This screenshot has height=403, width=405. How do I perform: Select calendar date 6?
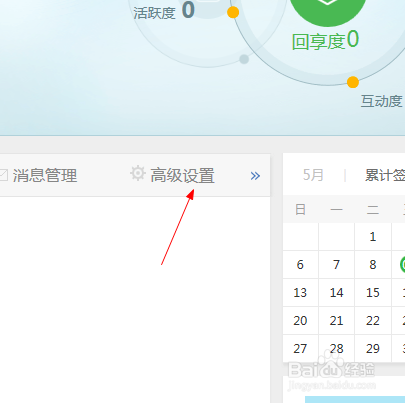[x=300, y=265]
